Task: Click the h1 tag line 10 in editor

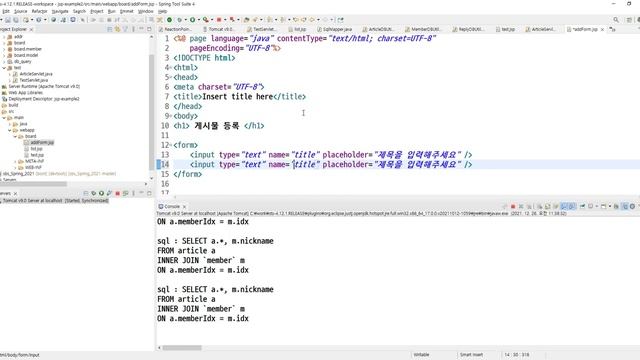Action: point(219,126)
